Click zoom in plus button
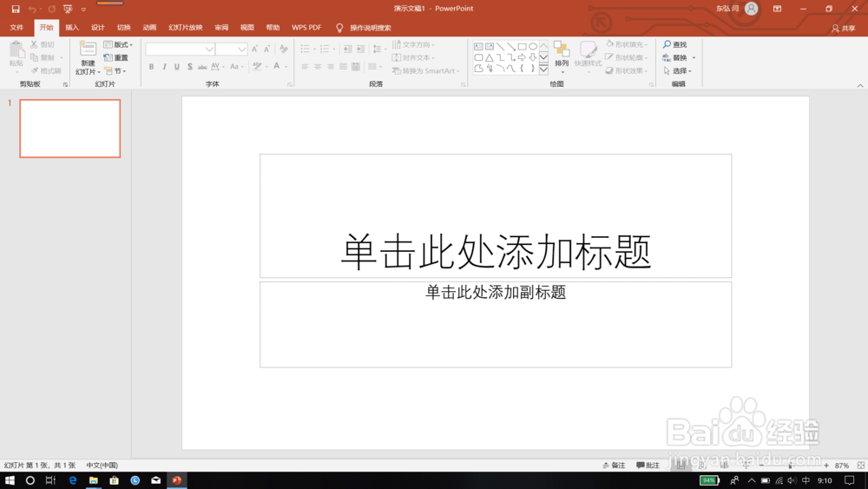This screenshot has width=868, height=489. [x=826, y=466]
